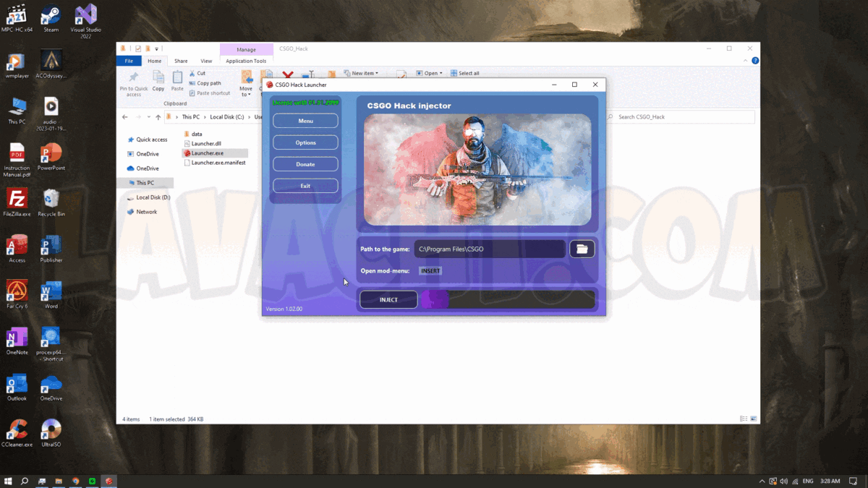Open the Application Tools tab
868x488 pixels.
pos(246,61)
